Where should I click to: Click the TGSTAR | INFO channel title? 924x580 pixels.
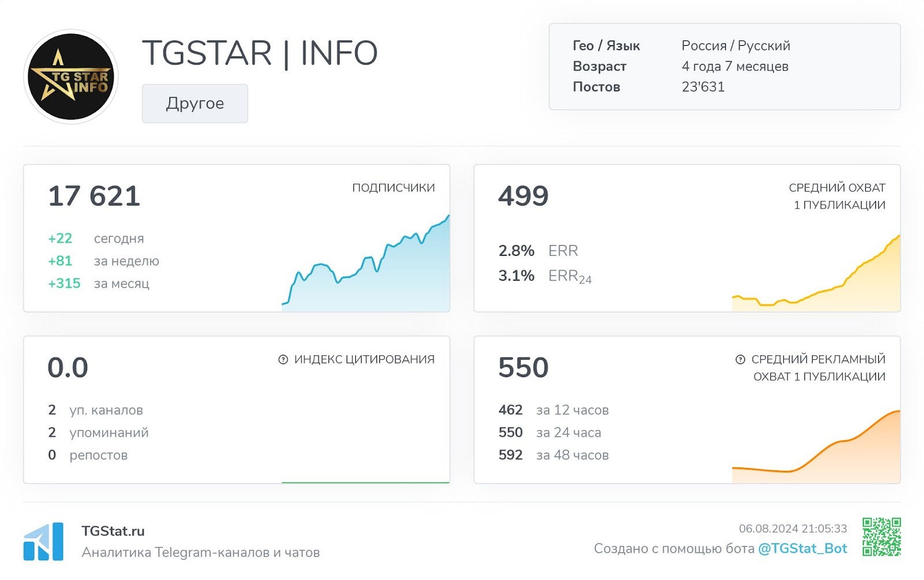point(260,53)
